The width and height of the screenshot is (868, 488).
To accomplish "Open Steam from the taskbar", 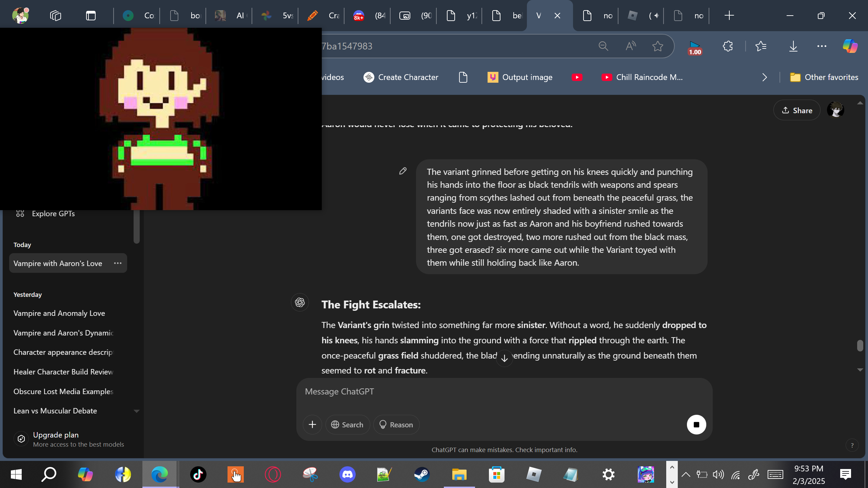I will pos(422,474).
